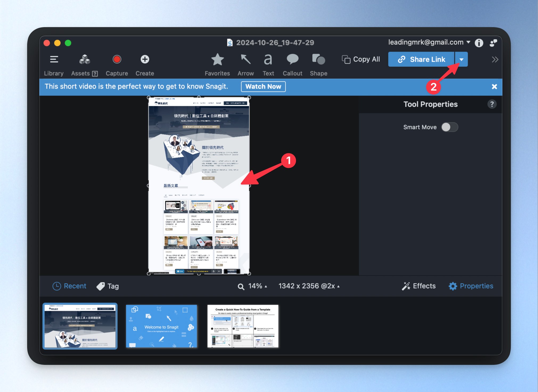Open the Create menu

click(145, 65)
